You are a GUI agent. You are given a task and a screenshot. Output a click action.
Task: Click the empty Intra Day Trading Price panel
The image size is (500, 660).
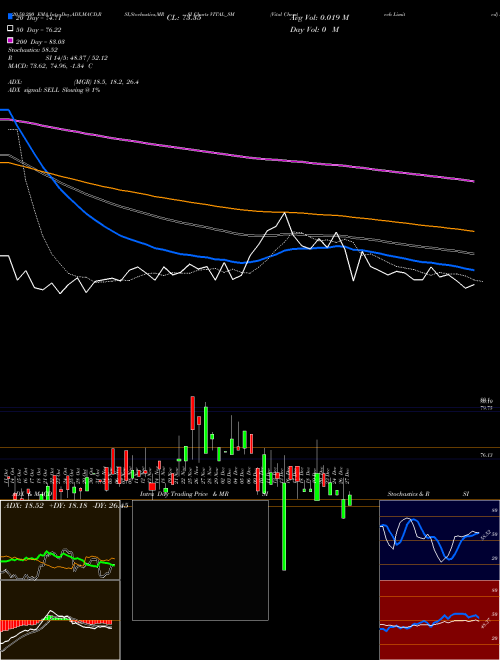[200, 560]
